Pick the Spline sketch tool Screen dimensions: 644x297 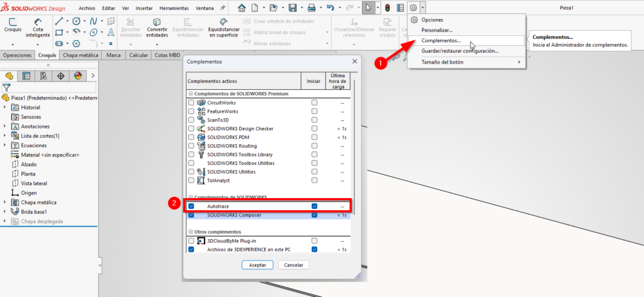tap(94, 21)
